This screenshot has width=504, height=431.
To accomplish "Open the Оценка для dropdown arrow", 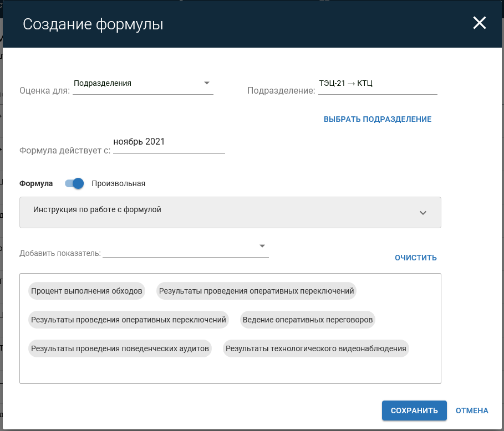I will 207,83.
